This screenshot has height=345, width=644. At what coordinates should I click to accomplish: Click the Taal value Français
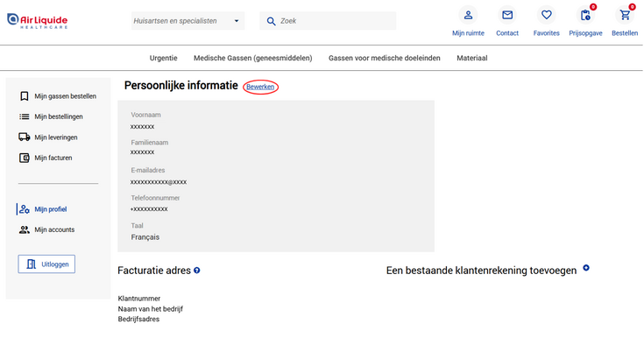(145, 237)
